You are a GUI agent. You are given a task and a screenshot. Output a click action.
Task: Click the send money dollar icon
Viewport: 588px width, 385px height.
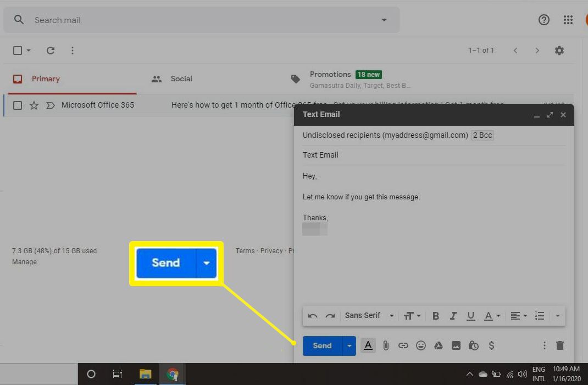click(491, 345)
